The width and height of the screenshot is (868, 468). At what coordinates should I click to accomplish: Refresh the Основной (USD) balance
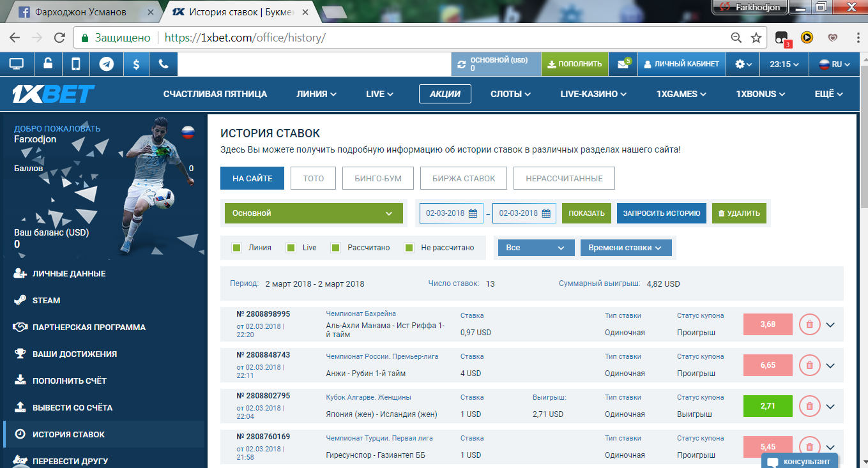pos(462,64)
